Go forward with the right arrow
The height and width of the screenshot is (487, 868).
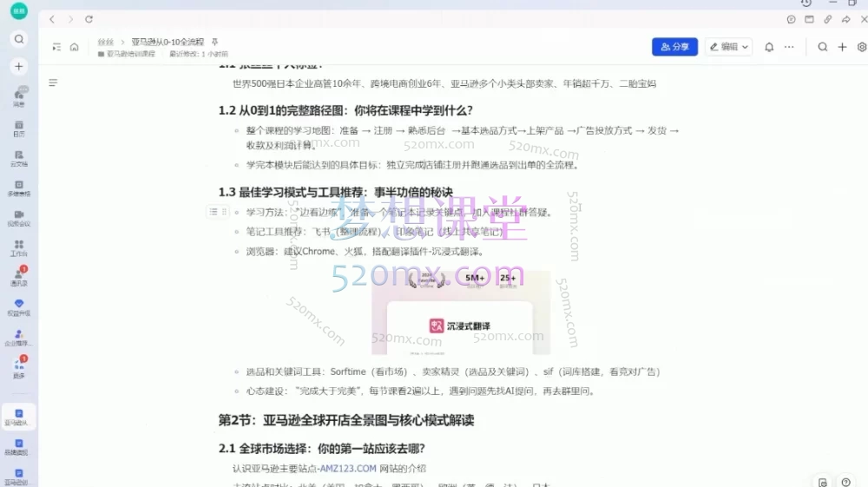click(x=70, y=19)
